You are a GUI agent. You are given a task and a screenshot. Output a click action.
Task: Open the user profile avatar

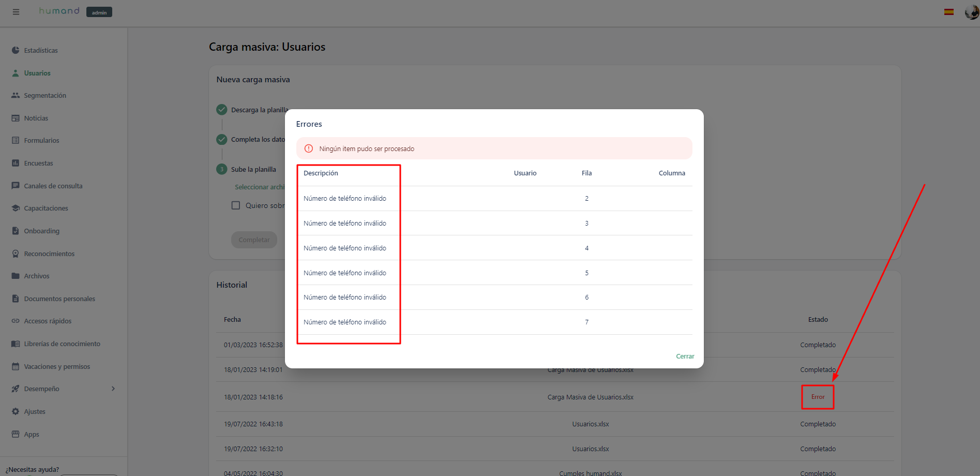coord(971,12)
